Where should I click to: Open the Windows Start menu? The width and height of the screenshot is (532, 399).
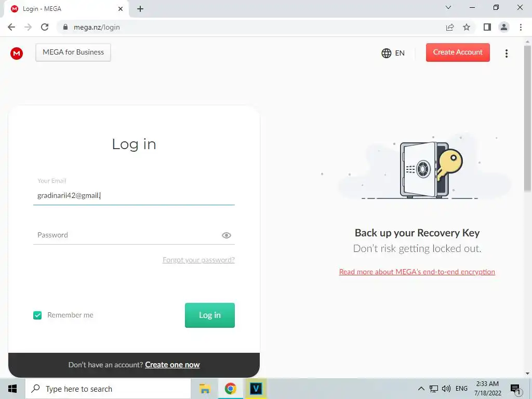coord(12,389)
